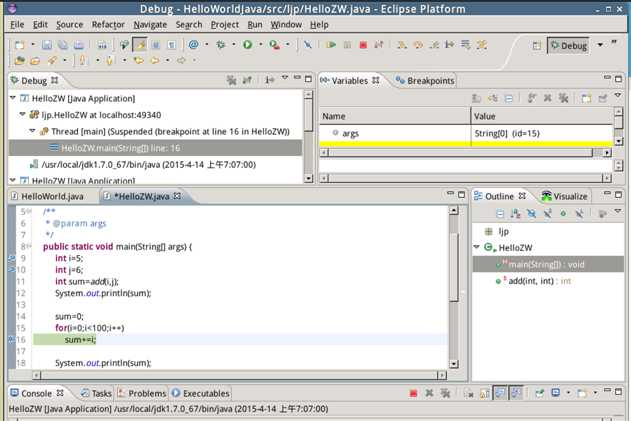Click Back navigation arrow in second toolbar row
This screenshot has width=631, height=421.
pos(155,60)
